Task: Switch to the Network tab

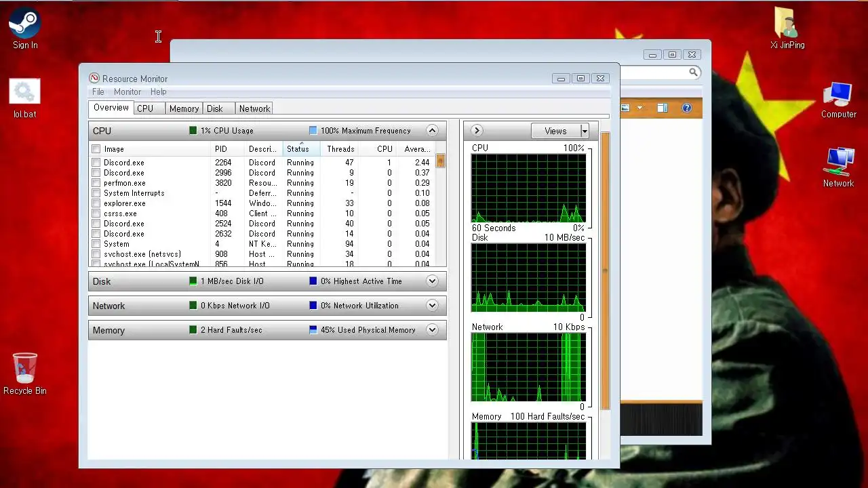Action: coord(254,108)
